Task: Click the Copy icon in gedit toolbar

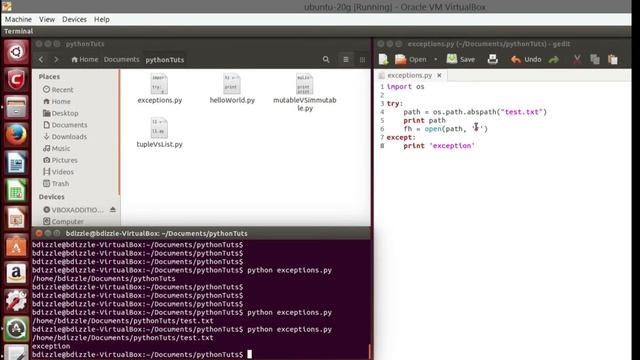Action: (595, 59)
